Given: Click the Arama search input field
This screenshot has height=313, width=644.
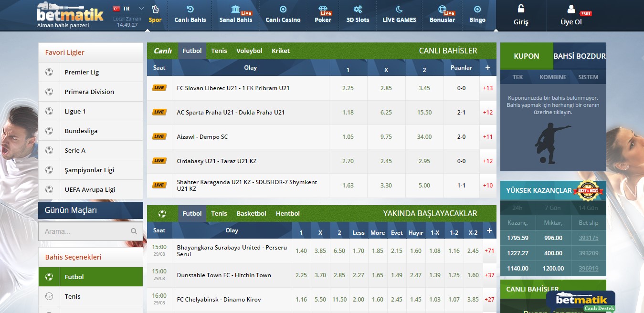Looking at the screenshot, I should pyautogui.click(x=84, y=231).
